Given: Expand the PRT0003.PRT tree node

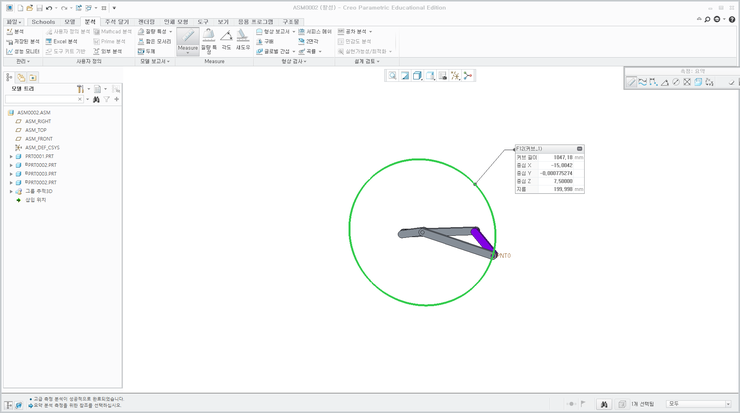Looking at the screenshot, I should 11,174.
